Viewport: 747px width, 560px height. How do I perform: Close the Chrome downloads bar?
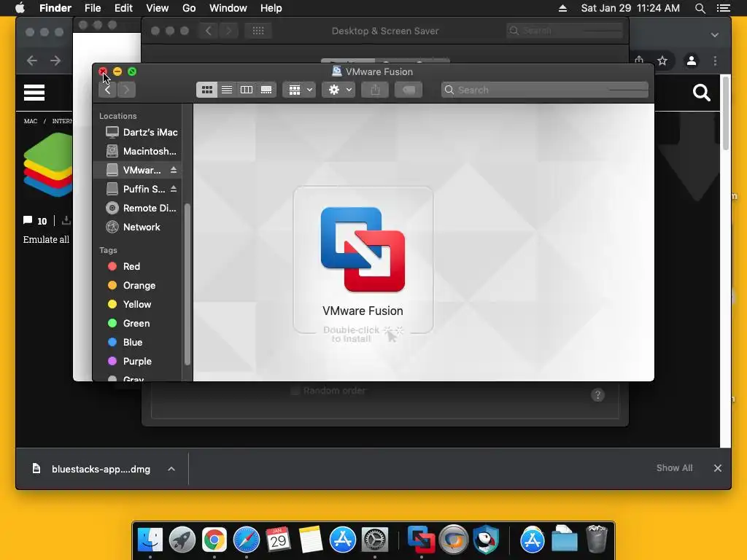tap(718, 468)
